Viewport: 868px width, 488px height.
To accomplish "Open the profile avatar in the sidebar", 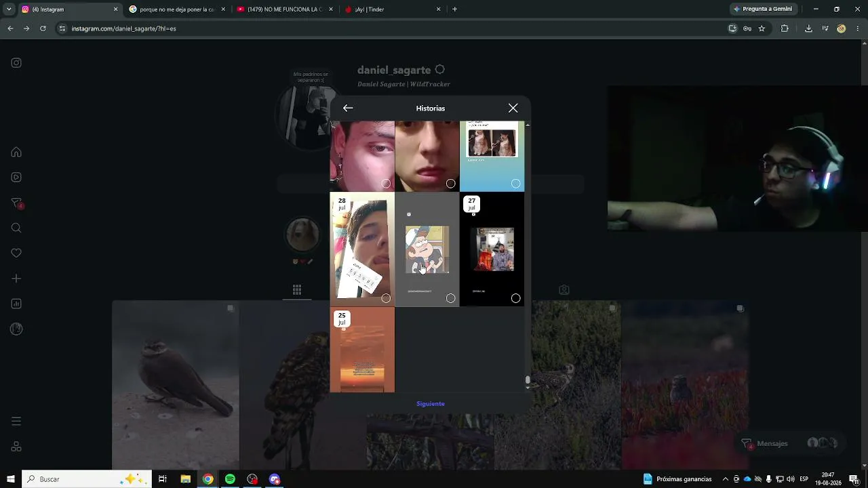I will [x=16, y=329].
